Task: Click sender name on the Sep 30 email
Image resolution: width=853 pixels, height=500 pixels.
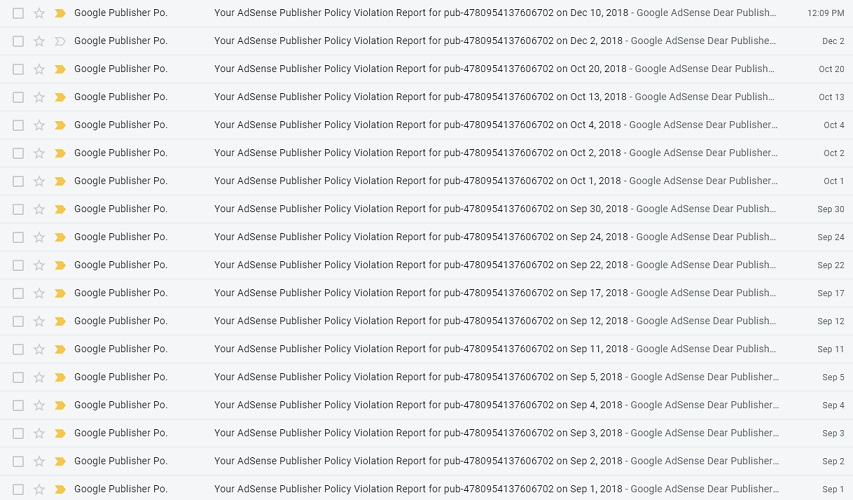Action: point(121,209)
